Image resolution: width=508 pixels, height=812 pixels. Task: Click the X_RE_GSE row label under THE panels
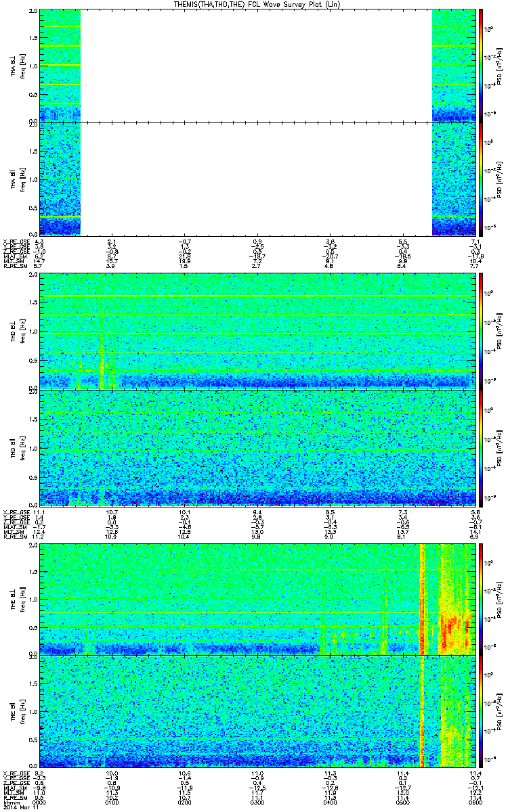pos(17,773)
